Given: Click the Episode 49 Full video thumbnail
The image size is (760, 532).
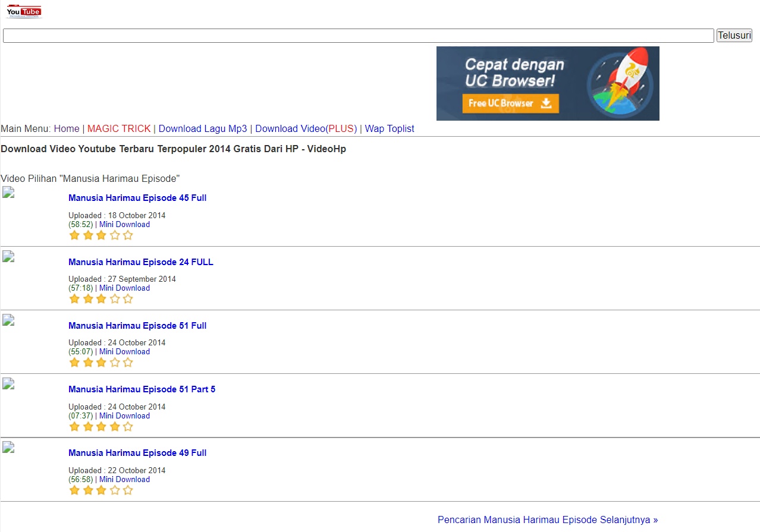Looking at the screenshot, I should tap(8, 447).
